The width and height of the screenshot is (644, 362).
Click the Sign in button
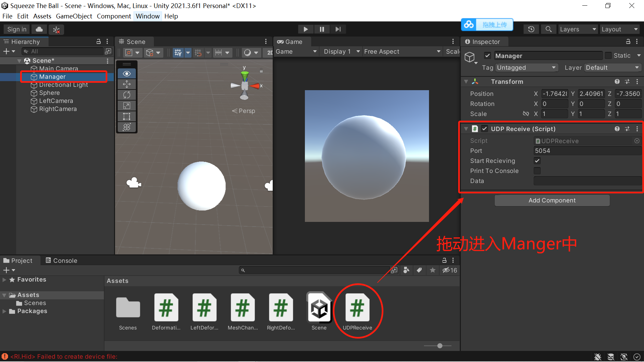[x=17, y=29]
